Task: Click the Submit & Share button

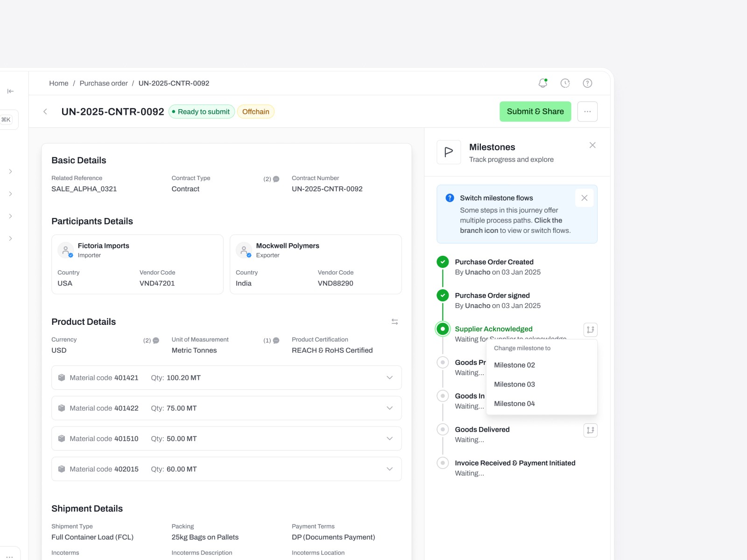Action: (535, 112)
